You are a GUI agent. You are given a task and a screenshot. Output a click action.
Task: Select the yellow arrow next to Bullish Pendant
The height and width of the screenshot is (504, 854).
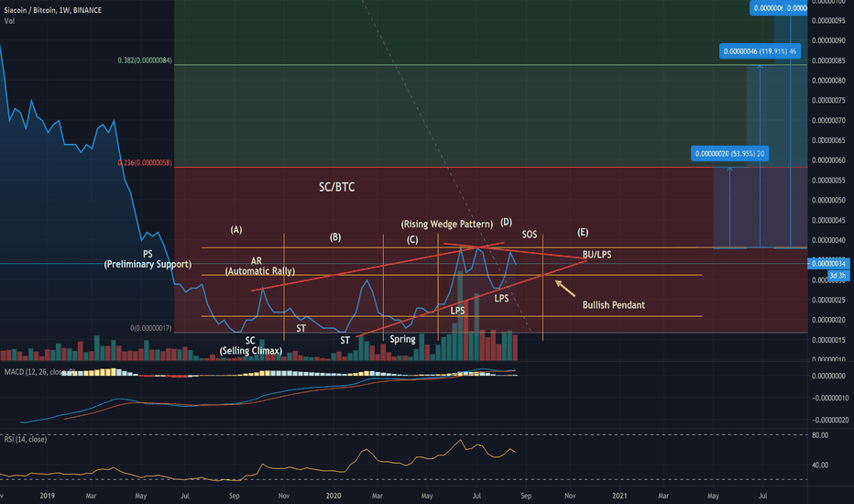[x=565, y=289]
